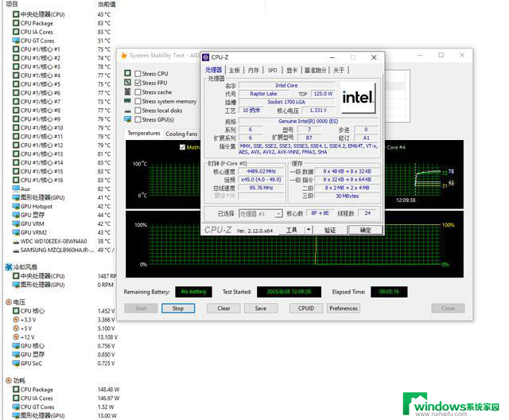Switch to the 主板 tab in CPU-Z

(235, 70)
